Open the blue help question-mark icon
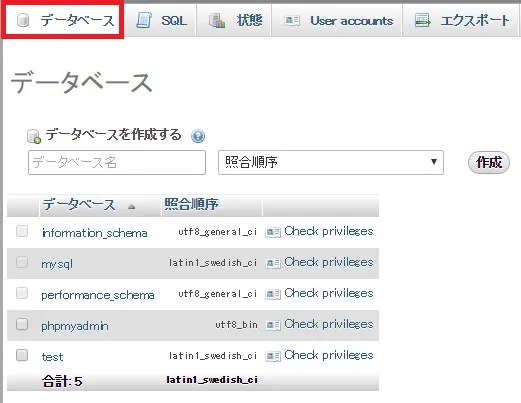 pos(198,136)
